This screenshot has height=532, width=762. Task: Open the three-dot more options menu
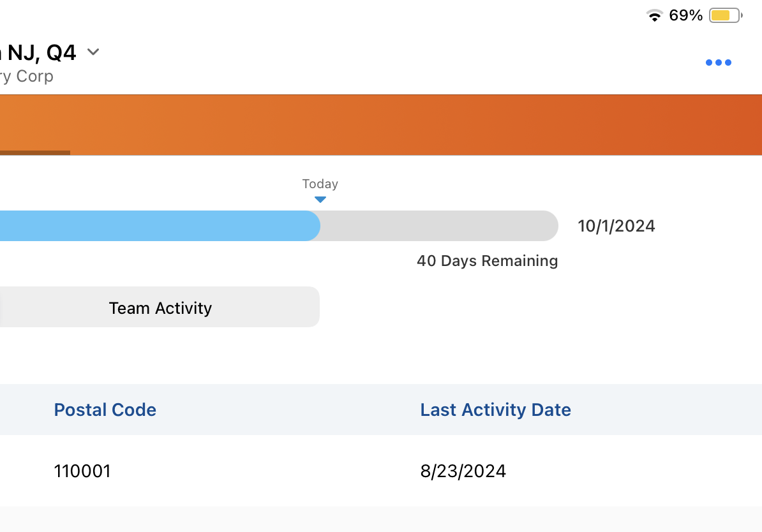[718, 63]
